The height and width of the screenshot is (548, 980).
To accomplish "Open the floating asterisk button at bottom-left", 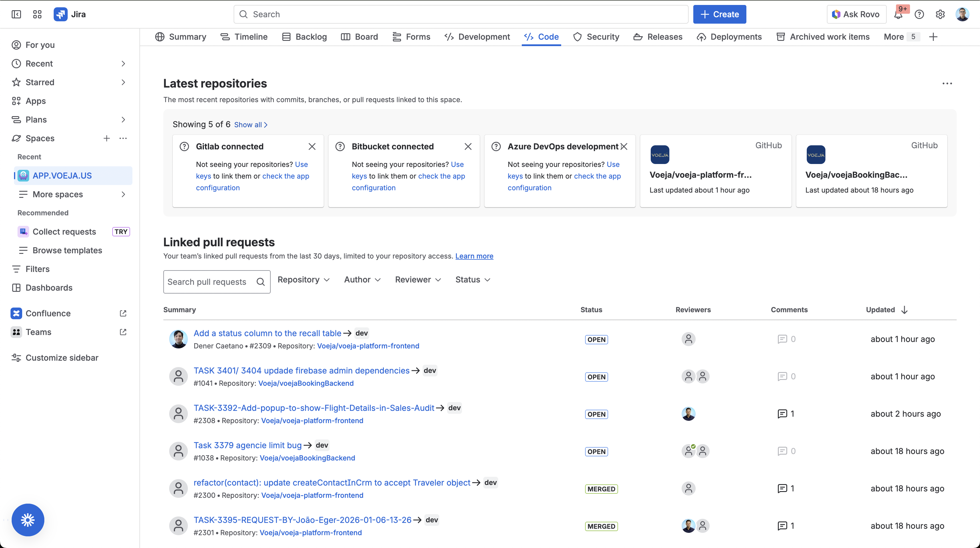I will click(28, 520).
